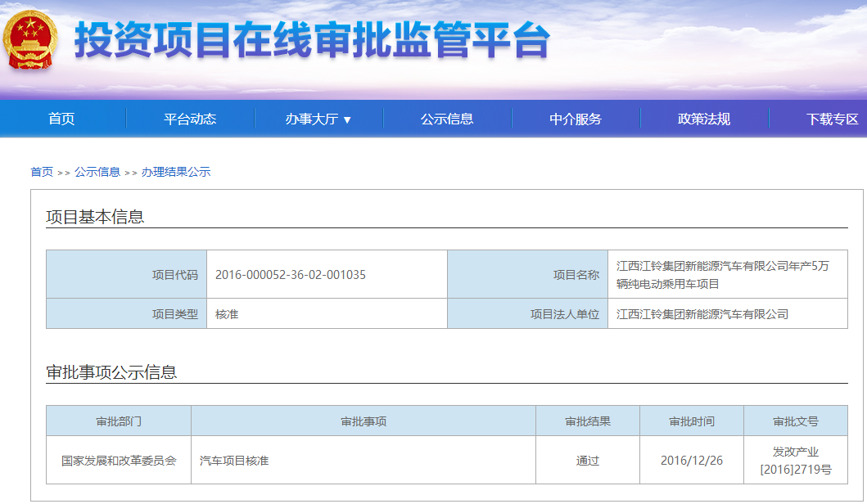Open the 平台动态 navigation menu item
This screenshot has height=504, width=867.
point(187,118)
